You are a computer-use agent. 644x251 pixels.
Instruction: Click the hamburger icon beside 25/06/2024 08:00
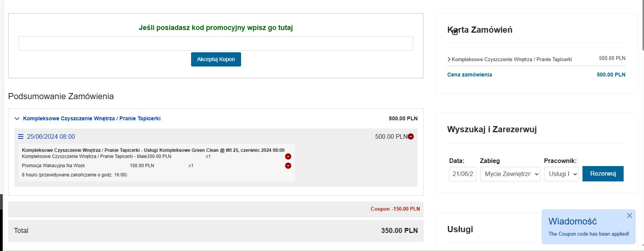click(21, 136)
